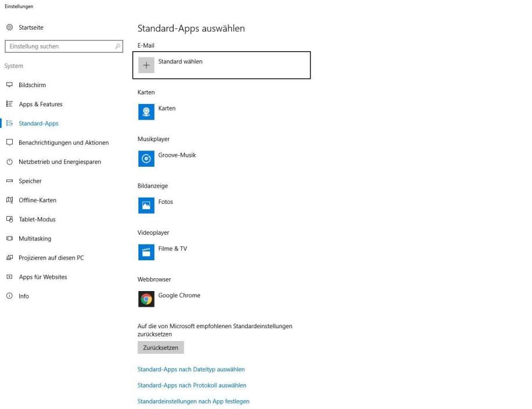Open the Groove-Musik music player selector
Viewport: 532px width, 409px height.
pyautogui.click(x=146, y=155)
